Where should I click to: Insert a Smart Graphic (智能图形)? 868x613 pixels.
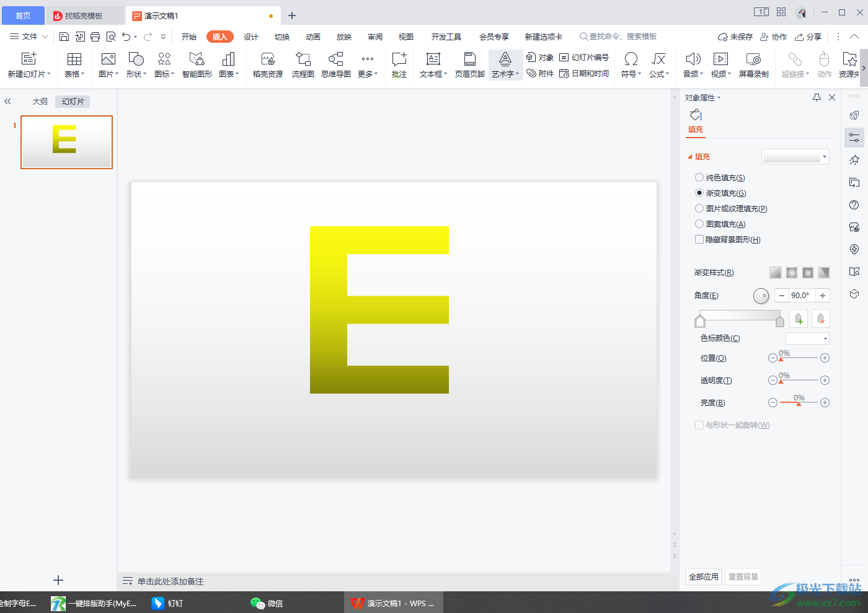click(x=197, y=65)
